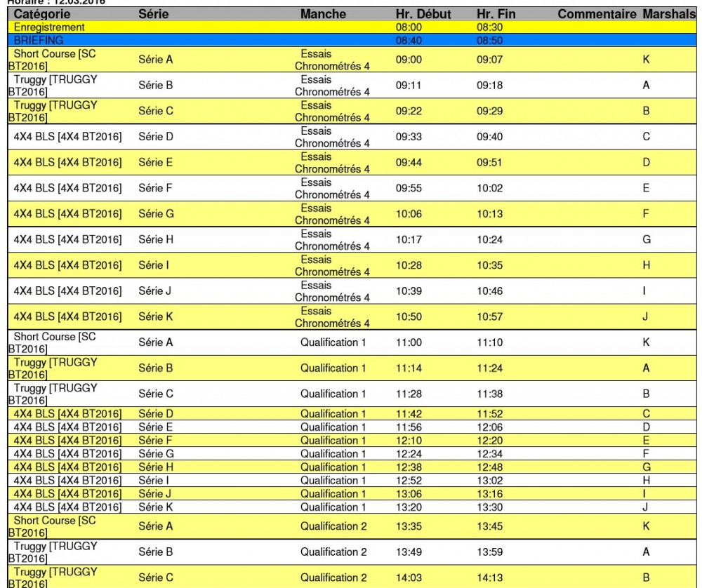Click the Marshals column header
The image size is (702, 588).
click(669, 14)
